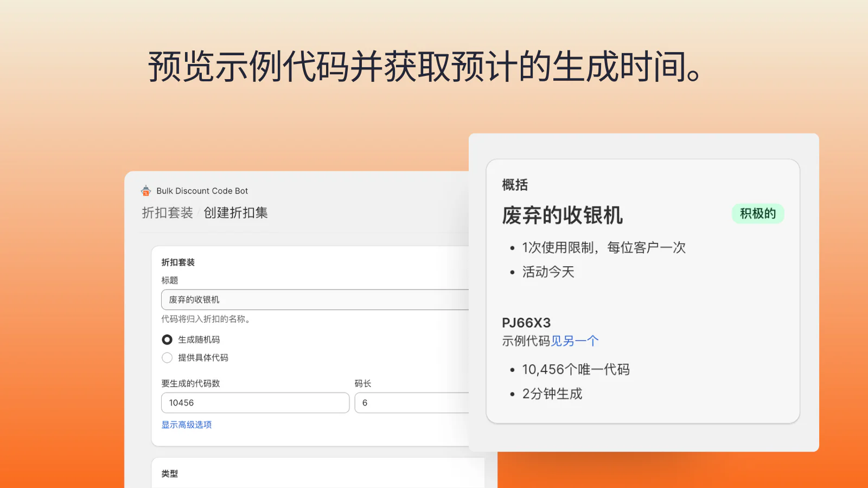The image size is (868, 488).
Task: Click the 创建折扣集 breadcrumb title
Action: (236, 213)
